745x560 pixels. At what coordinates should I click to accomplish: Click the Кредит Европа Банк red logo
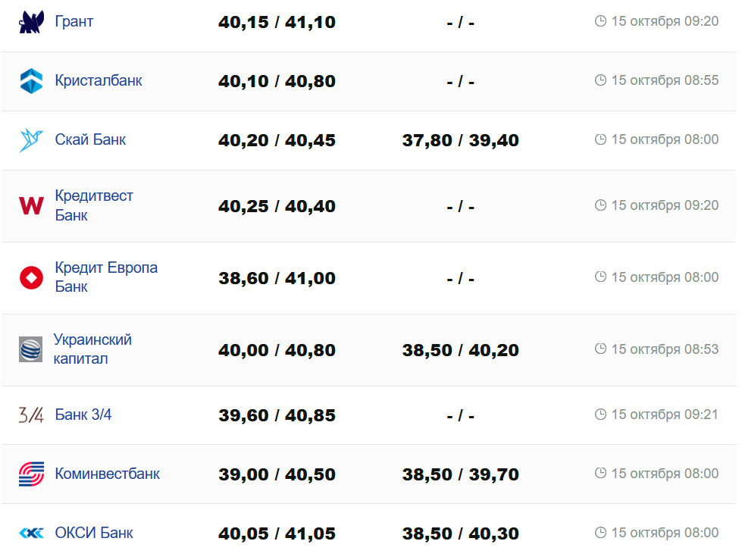click(x=31, y=277)
